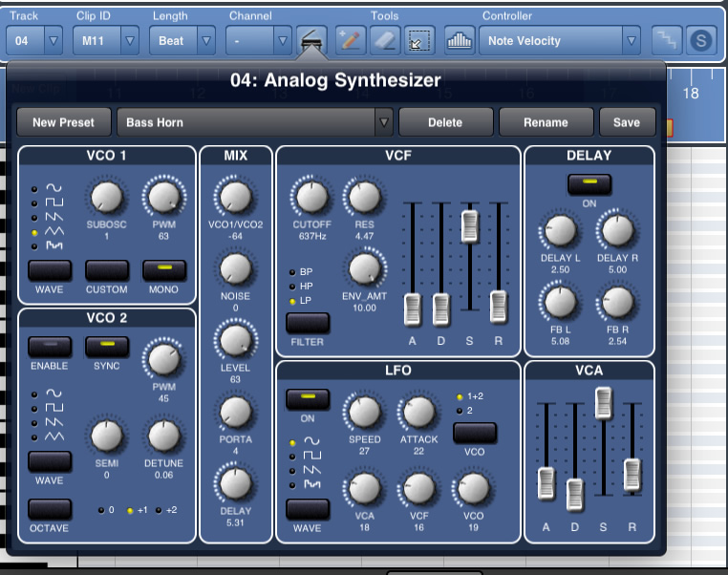The height and width of the screenshot is (575, 728).
Task: Click timeline marker 18
Action: click(x=691, y=94)
